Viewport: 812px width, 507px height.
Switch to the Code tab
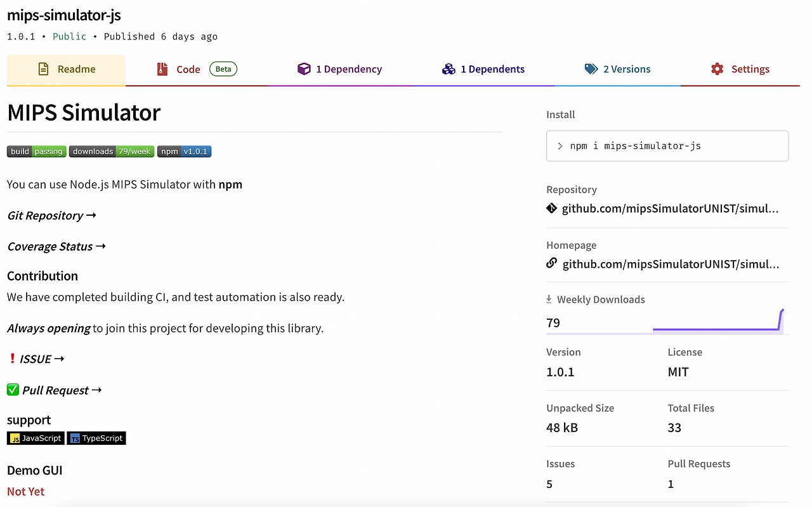pos(196,69)
